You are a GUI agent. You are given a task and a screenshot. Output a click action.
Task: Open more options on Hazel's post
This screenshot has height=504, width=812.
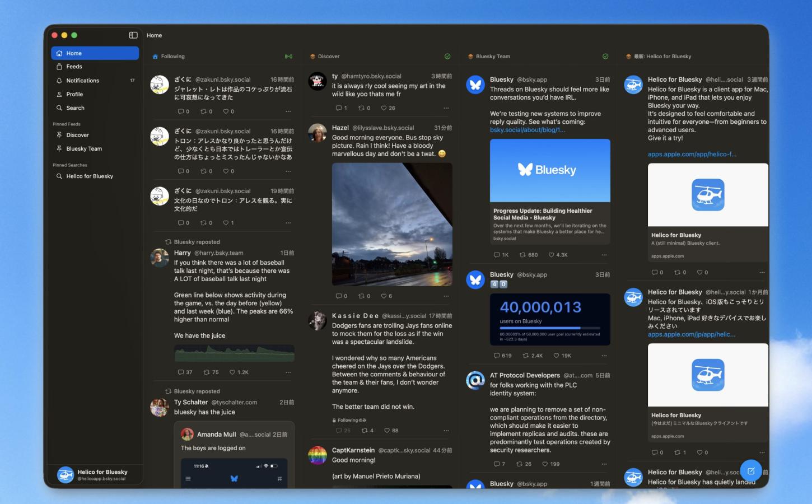pyautogui.click(x=446, y=296)
